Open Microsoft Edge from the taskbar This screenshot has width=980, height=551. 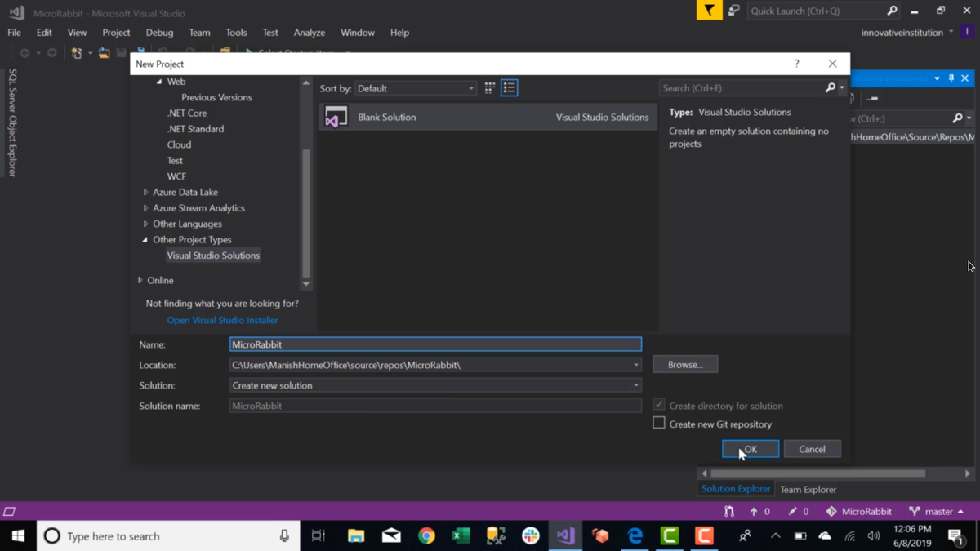coord(635,536)
